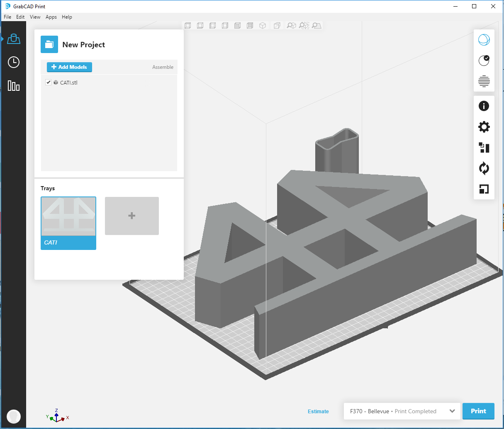This screenshot has width=504, height=429.
Task: Zoom to fit the model
Action: [292, 26]
